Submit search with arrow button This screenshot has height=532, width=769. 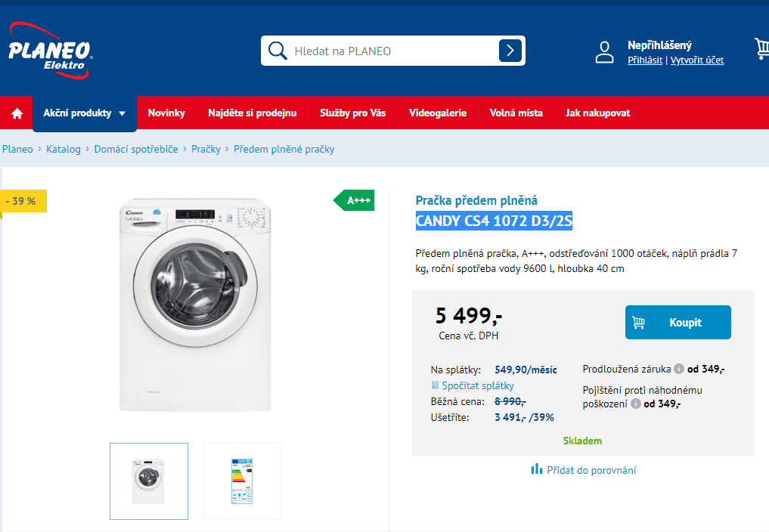[510, 51]
